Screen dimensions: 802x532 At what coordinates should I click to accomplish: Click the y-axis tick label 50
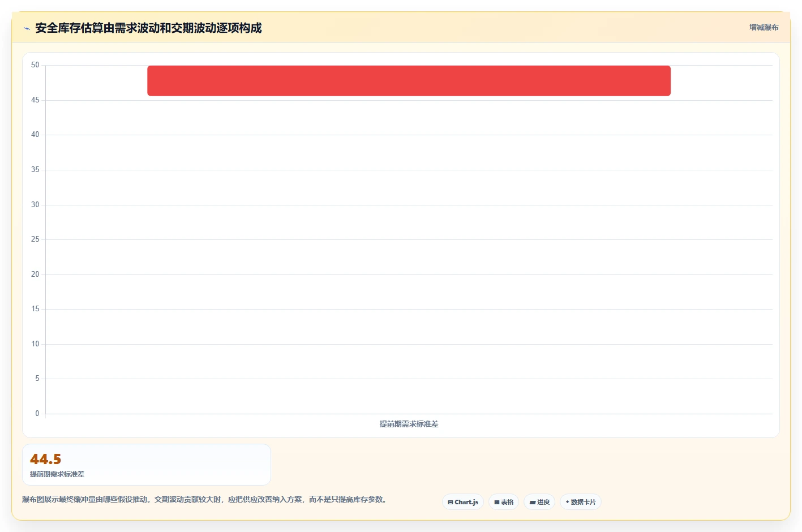[35, 65]
